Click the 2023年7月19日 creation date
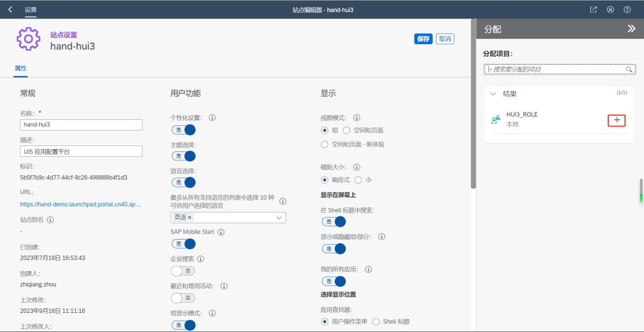 coord(52,257)
